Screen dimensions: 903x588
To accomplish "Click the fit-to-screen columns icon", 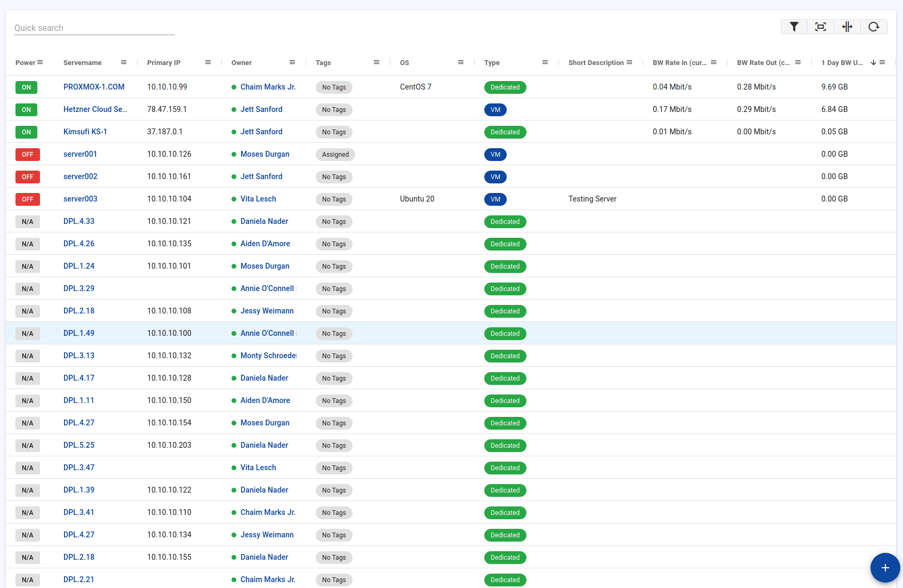I will (820, 27).
